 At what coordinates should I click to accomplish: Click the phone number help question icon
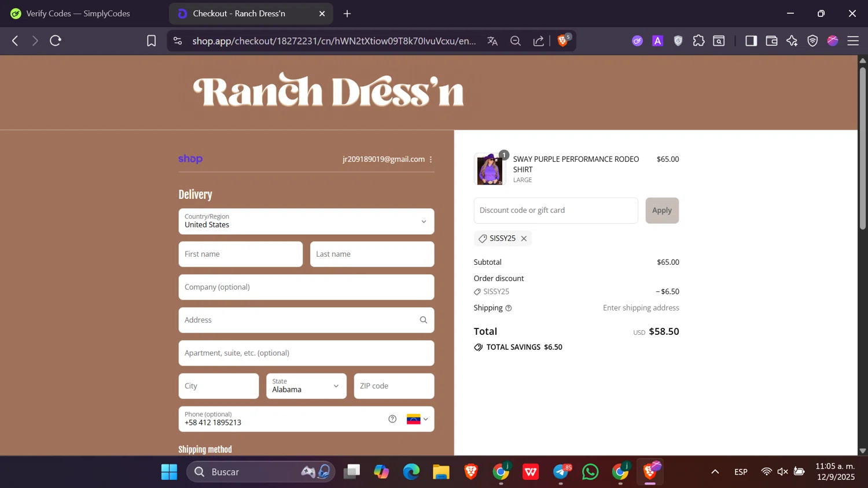(392, 419)
